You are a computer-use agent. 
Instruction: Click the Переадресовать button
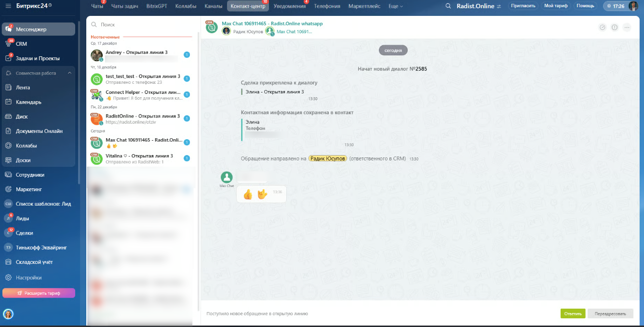coord(610,314)
